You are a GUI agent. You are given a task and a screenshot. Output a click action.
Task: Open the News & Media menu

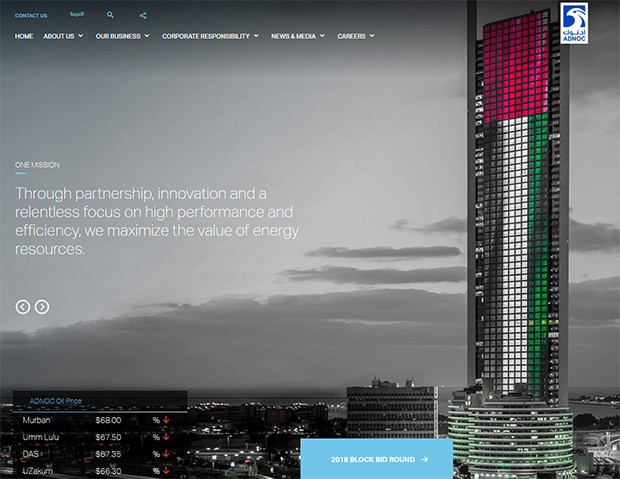click(x=293, y=36)
